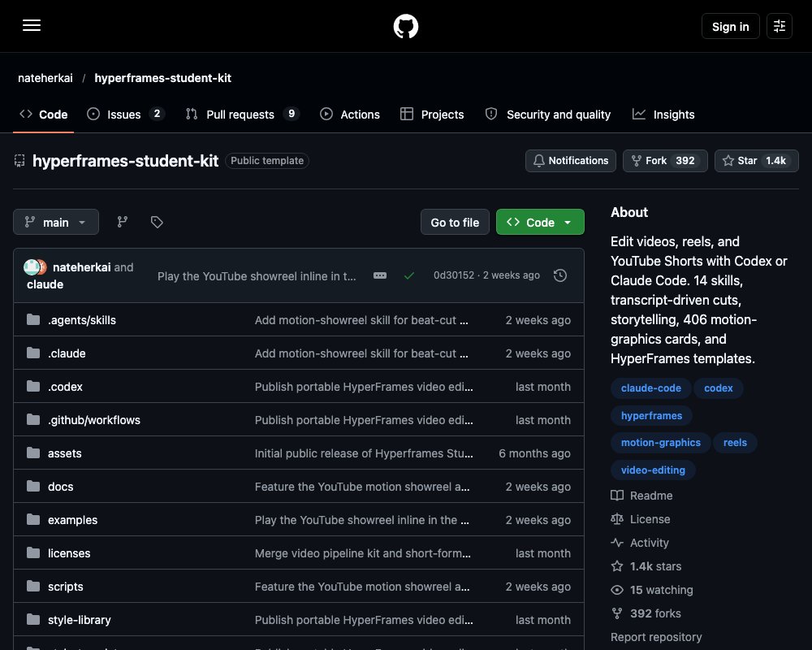View branches via the branch icon

click(123, 222)
